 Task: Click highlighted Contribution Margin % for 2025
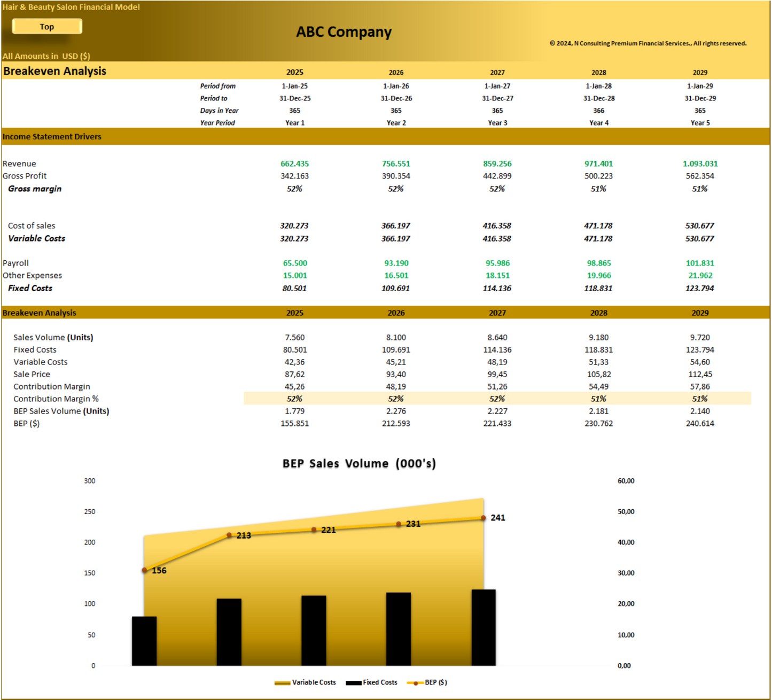click(x=294, y=399)
